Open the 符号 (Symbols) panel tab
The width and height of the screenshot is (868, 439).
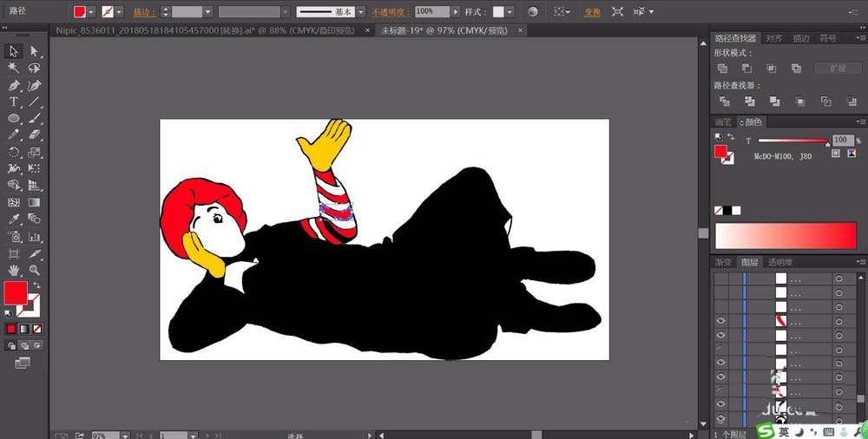[827, 38]
